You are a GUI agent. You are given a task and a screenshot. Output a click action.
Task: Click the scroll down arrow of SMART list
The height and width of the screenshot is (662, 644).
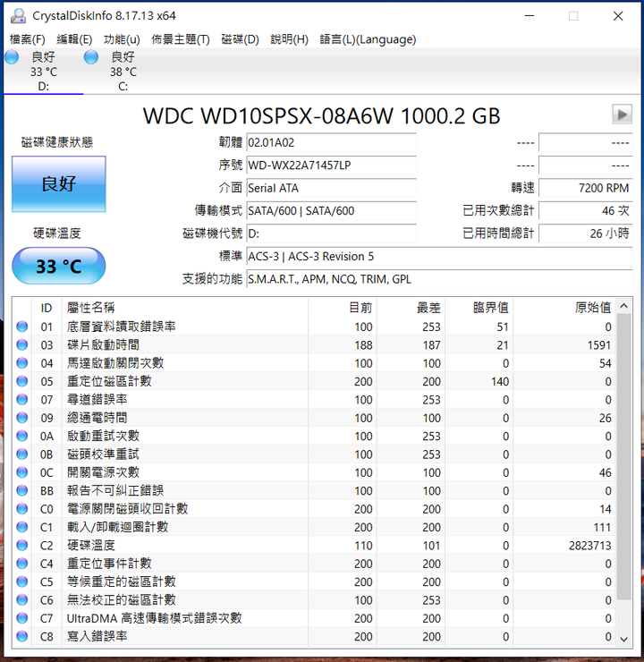pos(624,639)
